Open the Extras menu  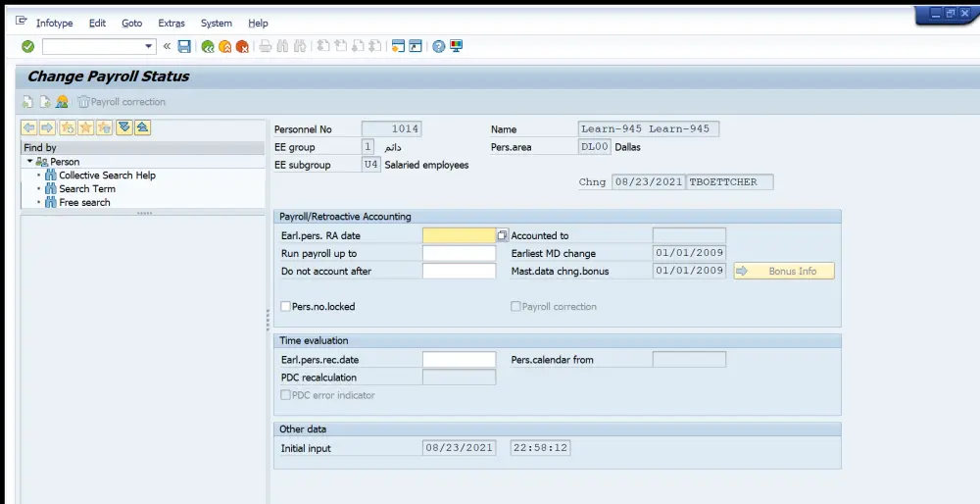click(171, 24)
